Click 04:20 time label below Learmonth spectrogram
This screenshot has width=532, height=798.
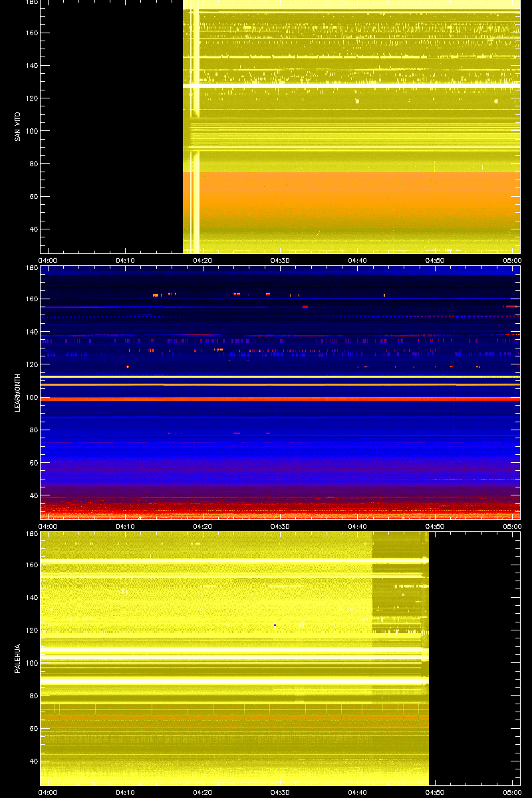tap(203, 526)
